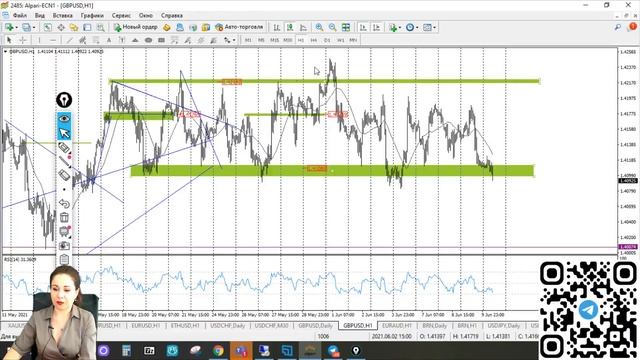Select the Horizontal Line tool
Screen dimensions: 640x360
click(x=53, y=40)
